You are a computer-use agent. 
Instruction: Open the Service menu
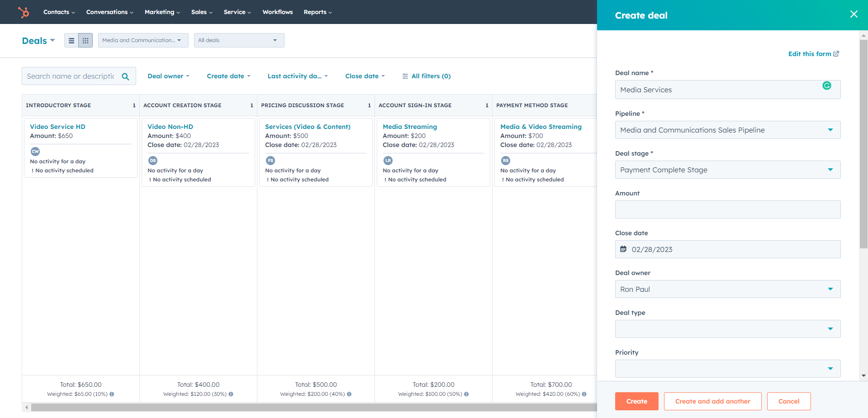coord(237,12)
